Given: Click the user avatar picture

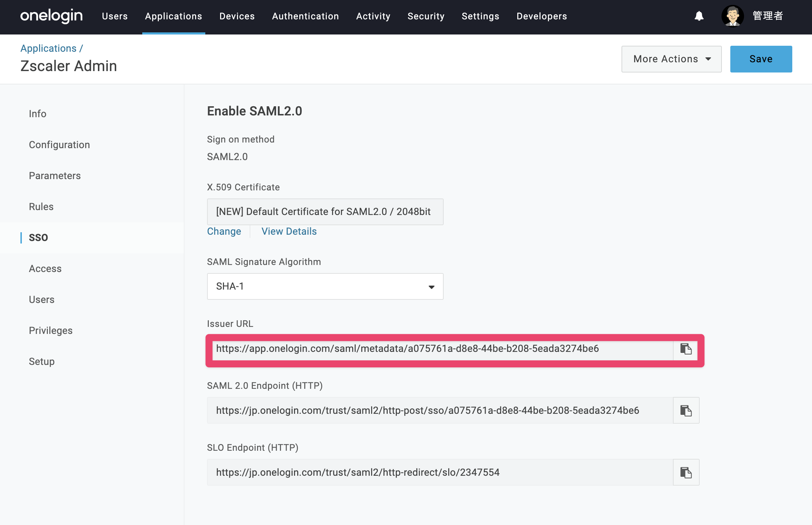Looking at the screenshot, I should click(733, 16).
